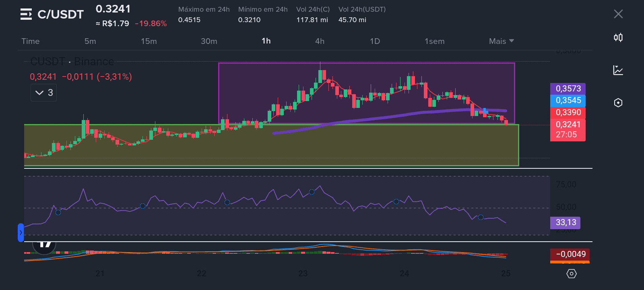This screenshot has height=290, width=644.
Task: Click the date label 23 on time axis
Action: pyautogui.click(x=303, y=273)
